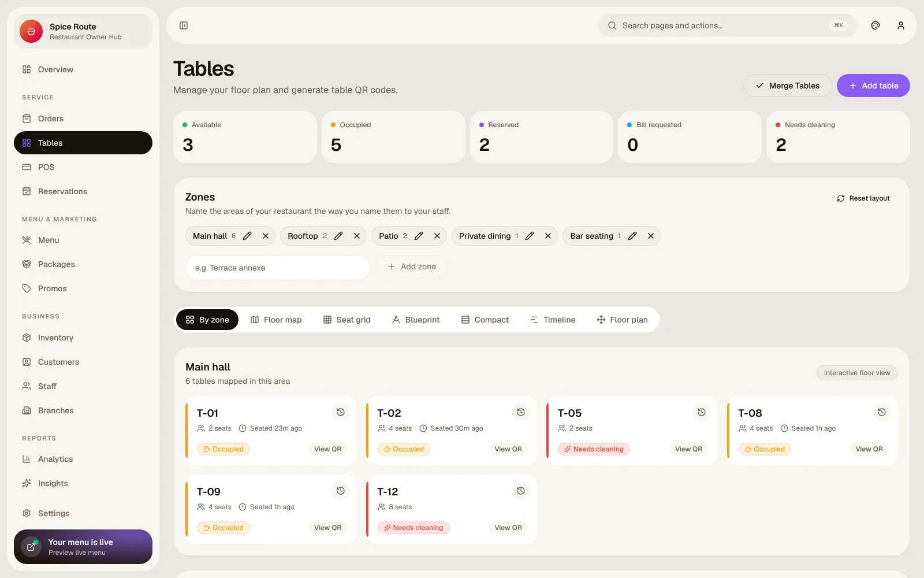Open the user profile icon

point(901,25)
